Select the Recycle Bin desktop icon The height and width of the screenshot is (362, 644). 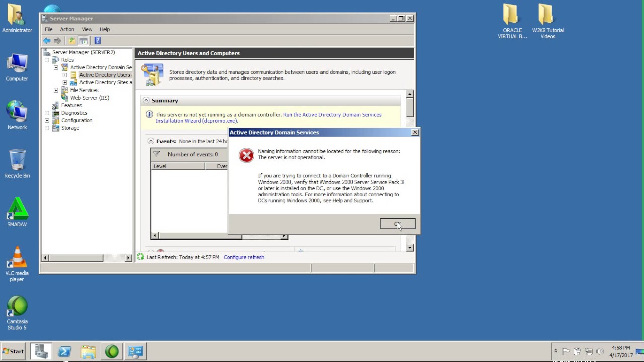point(17,164)
